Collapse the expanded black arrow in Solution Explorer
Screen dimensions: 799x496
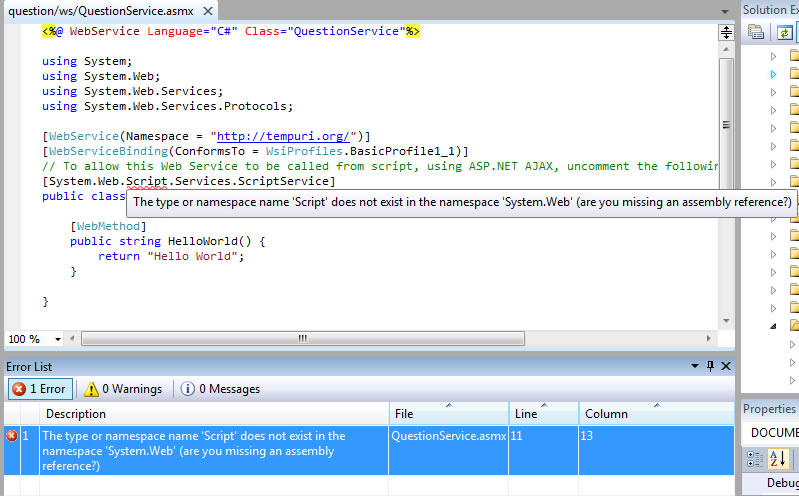click(x=774, y=326)
